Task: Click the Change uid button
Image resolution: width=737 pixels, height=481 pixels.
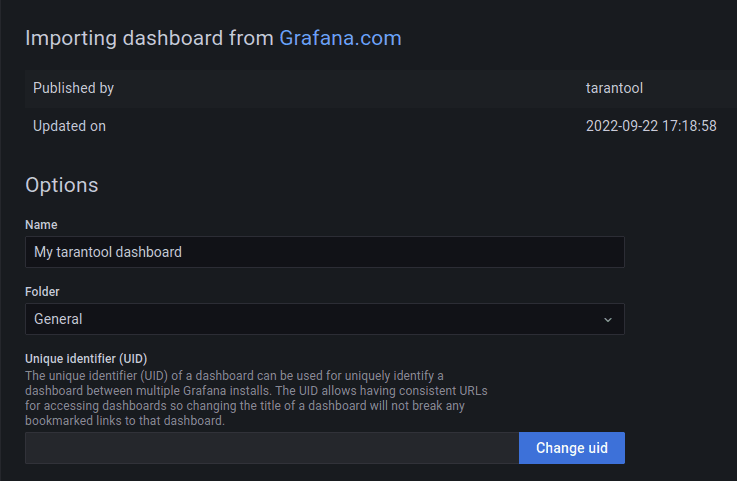Action: (572, 448)
